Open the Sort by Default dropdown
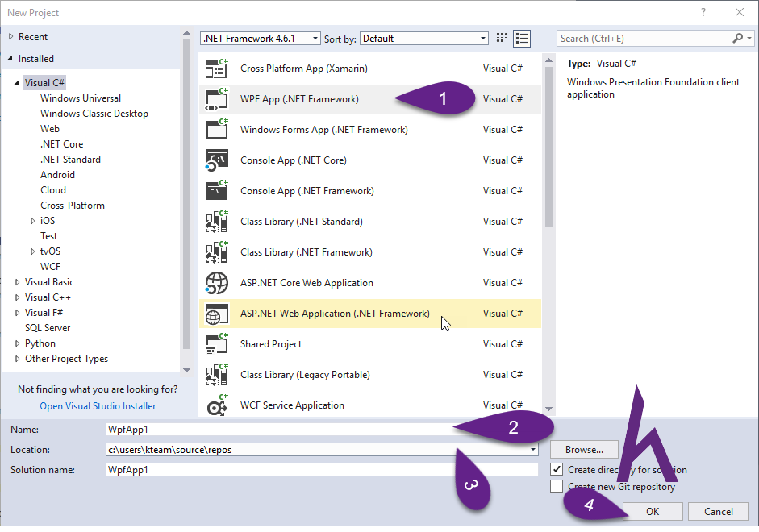Viewport: 759px width, 532px height. [423, 39]
